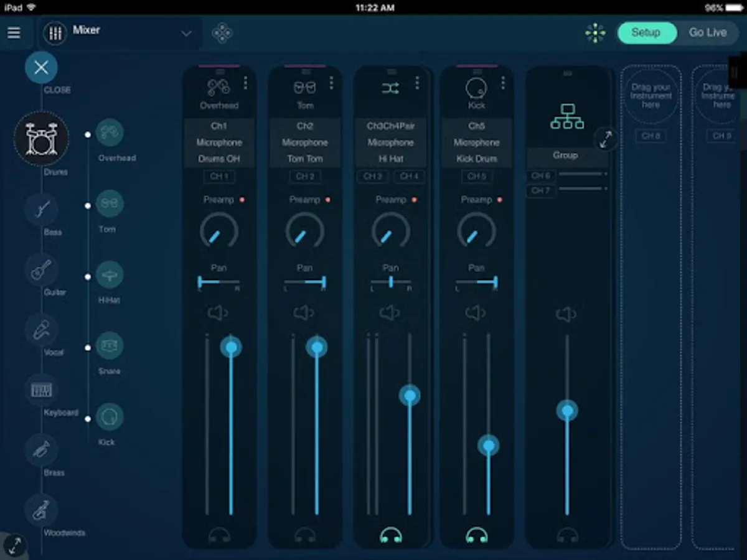Image resolution: width=747 pixels, height=560 pixels.
Task: Open the Kick Ch5 Microphone input selector
Action: pyautogui.click(x=476, y=142)
